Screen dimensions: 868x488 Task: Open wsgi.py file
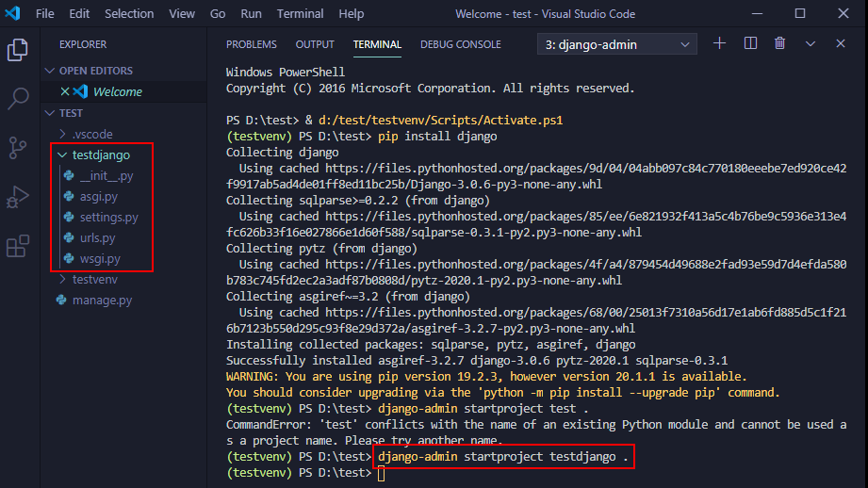click(x=100, y=258)
